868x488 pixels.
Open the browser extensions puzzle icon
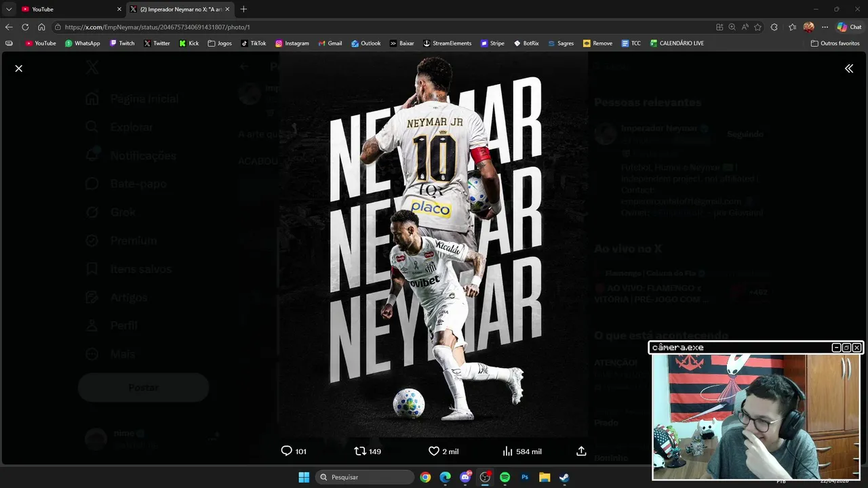pyautogui.click(x=774, y=27)
